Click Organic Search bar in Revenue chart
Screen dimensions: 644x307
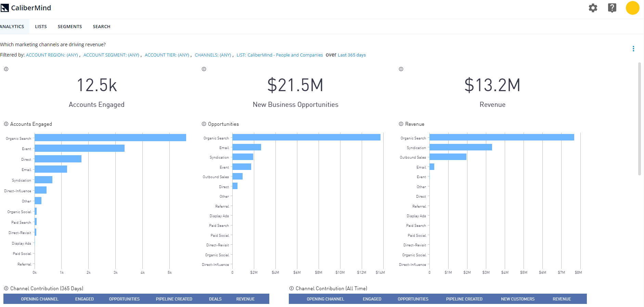point(502,137)
